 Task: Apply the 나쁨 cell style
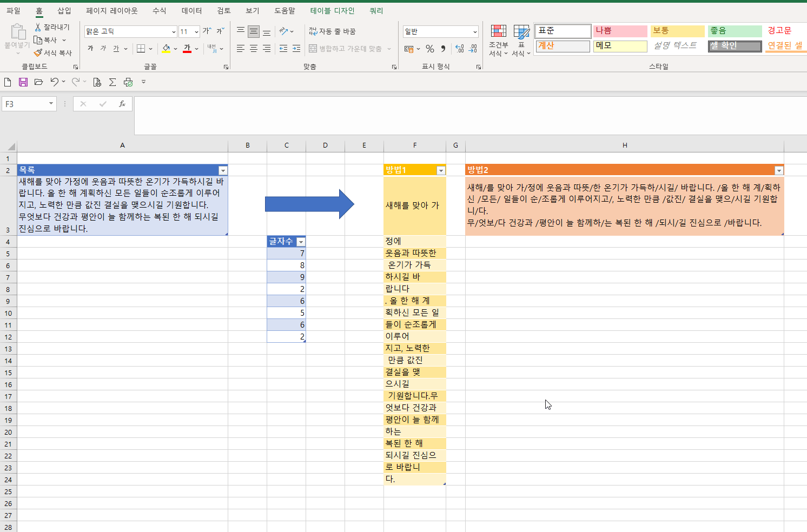(x=620, y=31)
